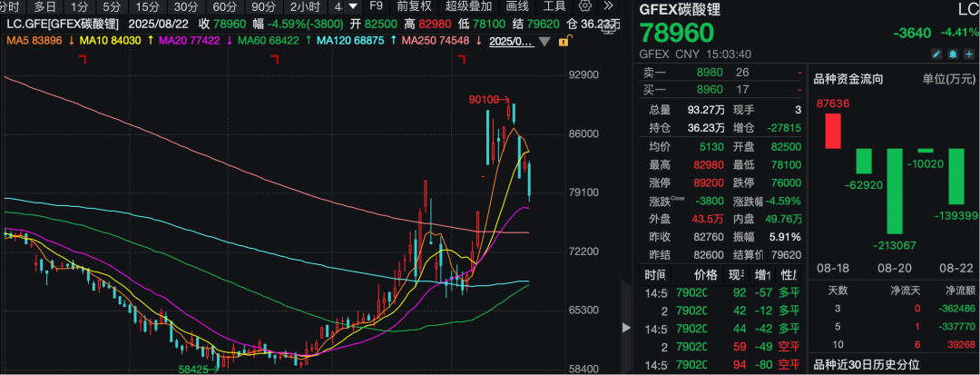This screenshot has width=980, height=375.
Task: Open the 前复权 adjustment option
Action: click(x=415, y=7)
